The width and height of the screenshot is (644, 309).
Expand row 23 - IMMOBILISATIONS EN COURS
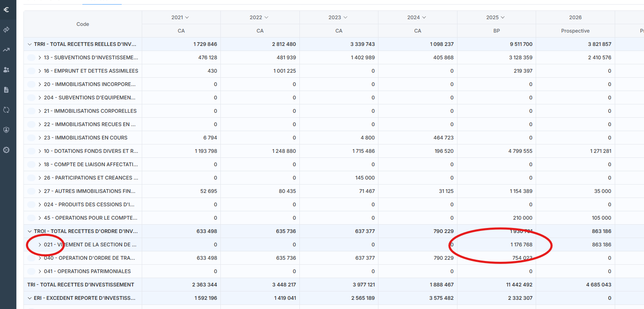pos(40,138)
